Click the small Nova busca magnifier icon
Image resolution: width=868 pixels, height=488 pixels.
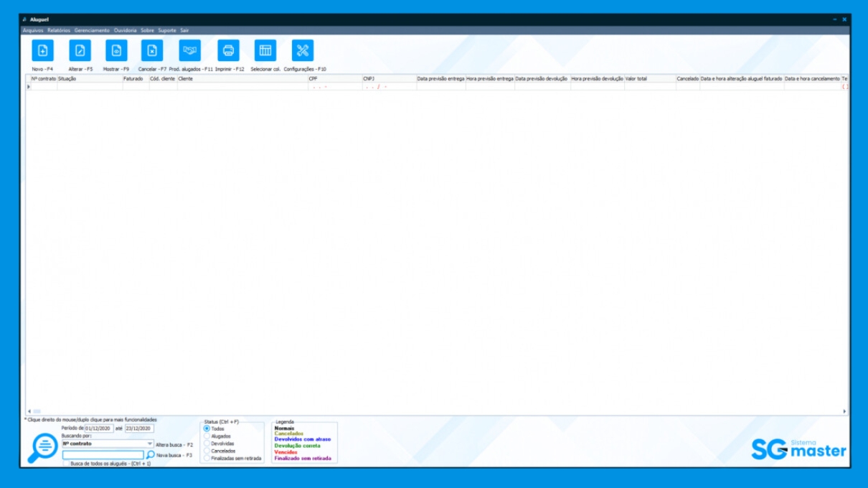pos(151,455)
